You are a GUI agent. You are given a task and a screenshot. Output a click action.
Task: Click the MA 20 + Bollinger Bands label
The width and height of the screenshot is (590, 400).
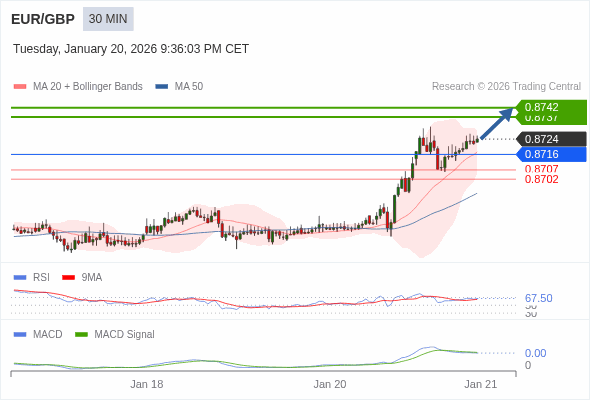tap(88, 87)
